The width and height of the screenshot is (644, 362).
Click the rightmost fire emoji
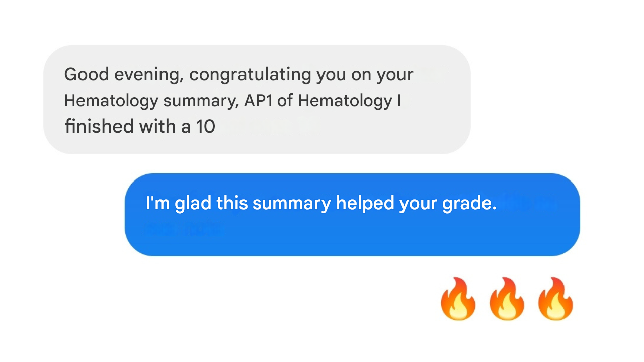click(x=555, y=299)
